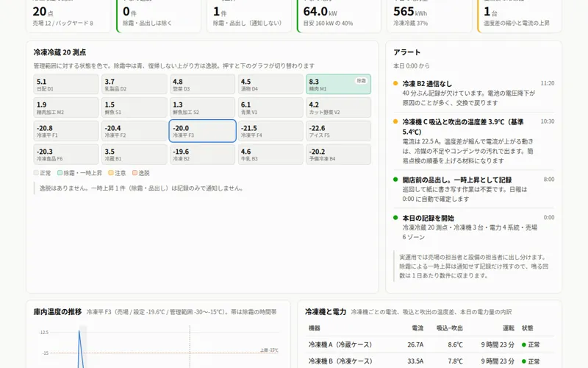Click the green dot beside 開店前の品出し
Viewport: 588px width, 368px height.
(x=395, y=180)
